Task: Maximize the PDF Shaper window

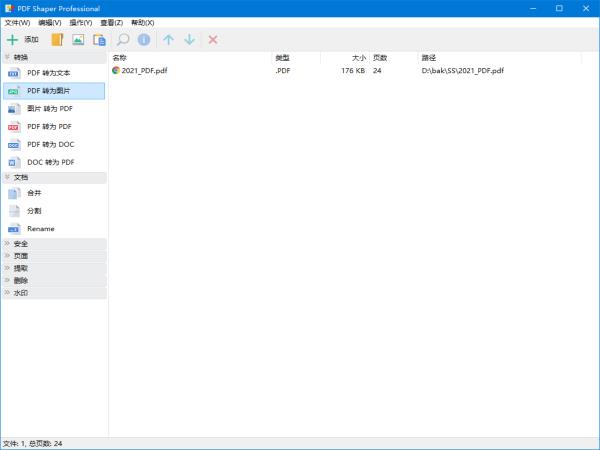Action: tap(559, 8)
